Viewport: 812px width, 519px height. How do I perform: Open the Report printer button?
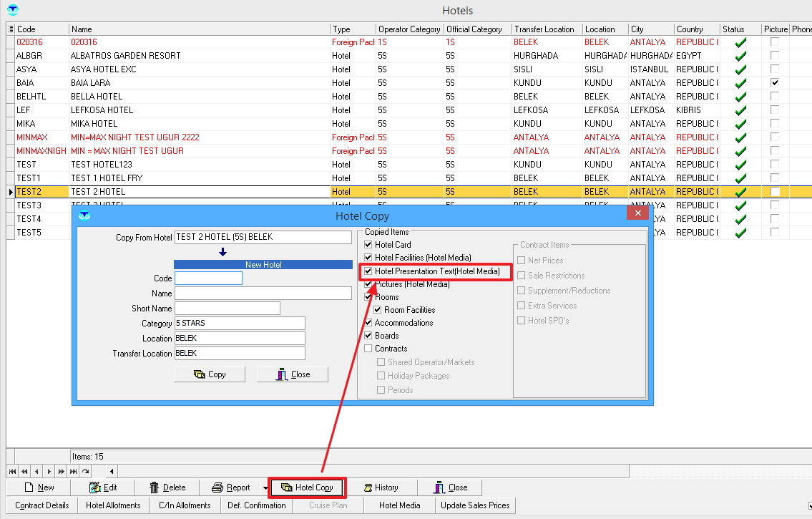(x=231, y=488)
